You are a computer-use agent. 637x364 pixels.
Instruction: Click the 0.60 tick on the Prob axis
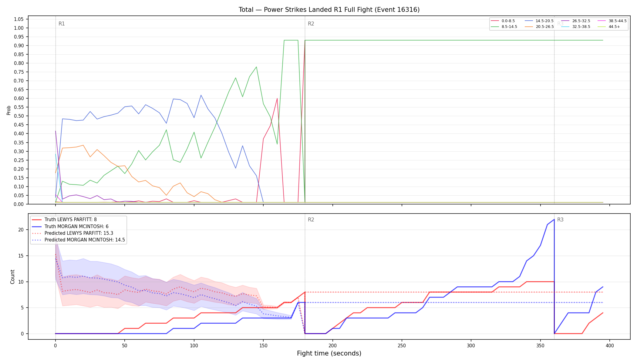(19, 98)
